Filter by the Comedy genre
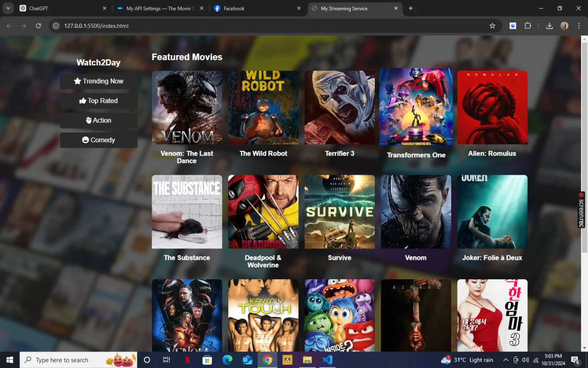 (x=99, y=140)
